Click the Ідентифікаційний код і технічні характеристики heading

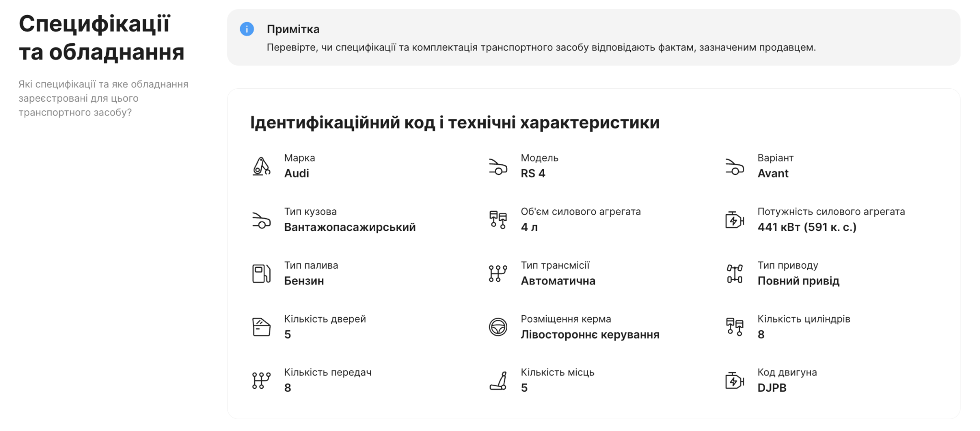[455, 123]
